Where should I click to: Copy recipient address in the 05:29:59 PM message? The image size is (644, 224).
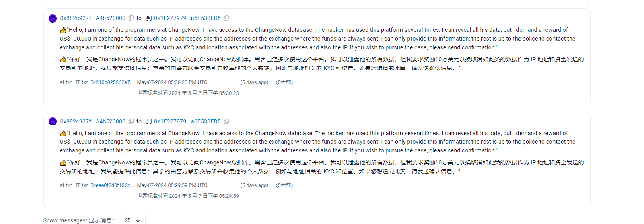(226, 121)
